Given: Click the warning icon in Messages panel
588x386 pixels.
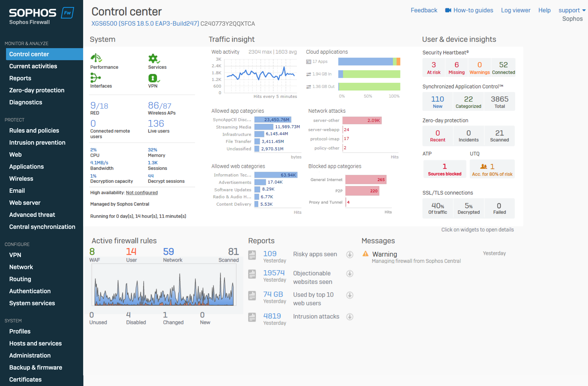Looking at the screenshot, I should [365, 254].
